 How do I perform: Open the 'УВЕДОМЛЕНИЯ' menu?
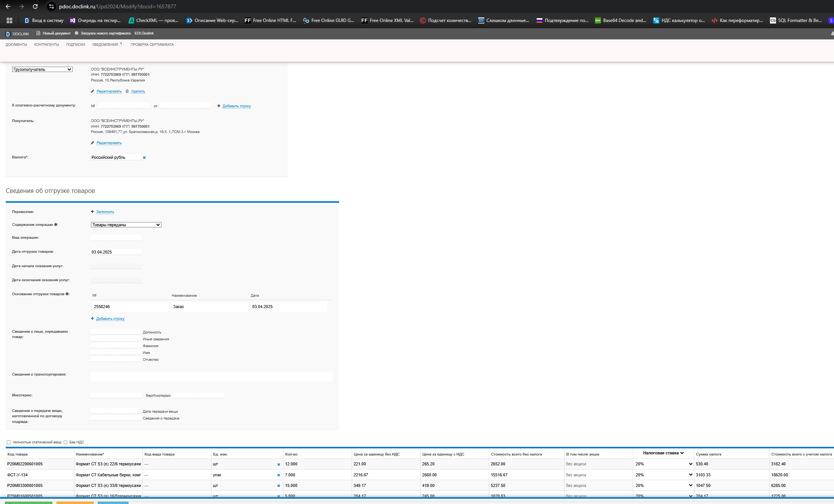pos(105,45)
